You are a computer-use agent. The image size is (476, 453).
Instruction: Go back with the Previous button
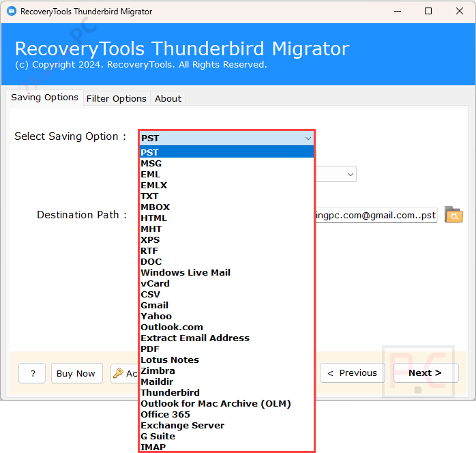(x=352, y=373)
